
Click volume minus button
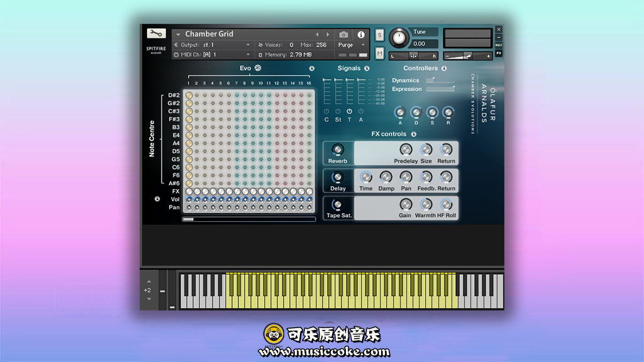click(x=447, y=56)
